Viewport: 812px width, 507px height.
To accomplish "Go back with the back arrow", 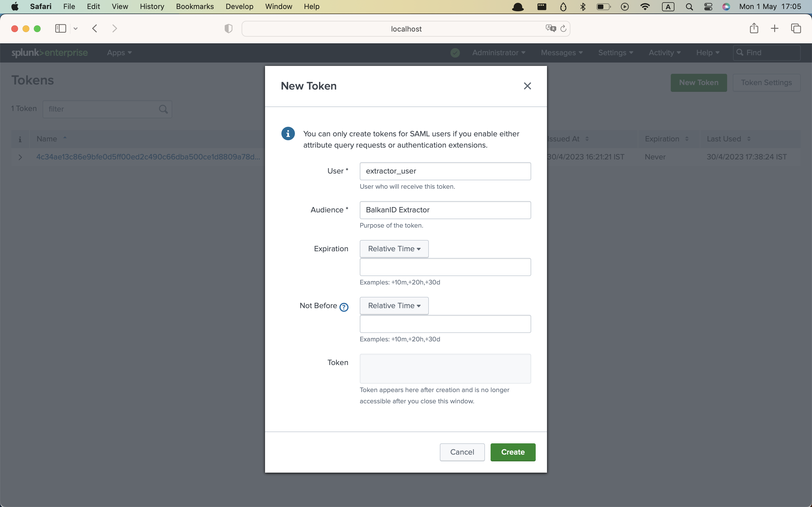I will [x=95, y=28].
